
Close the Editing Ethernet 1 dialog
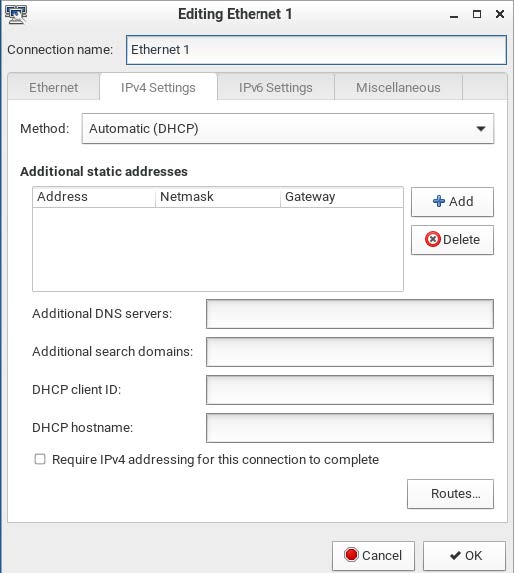(x=500, y=14)
